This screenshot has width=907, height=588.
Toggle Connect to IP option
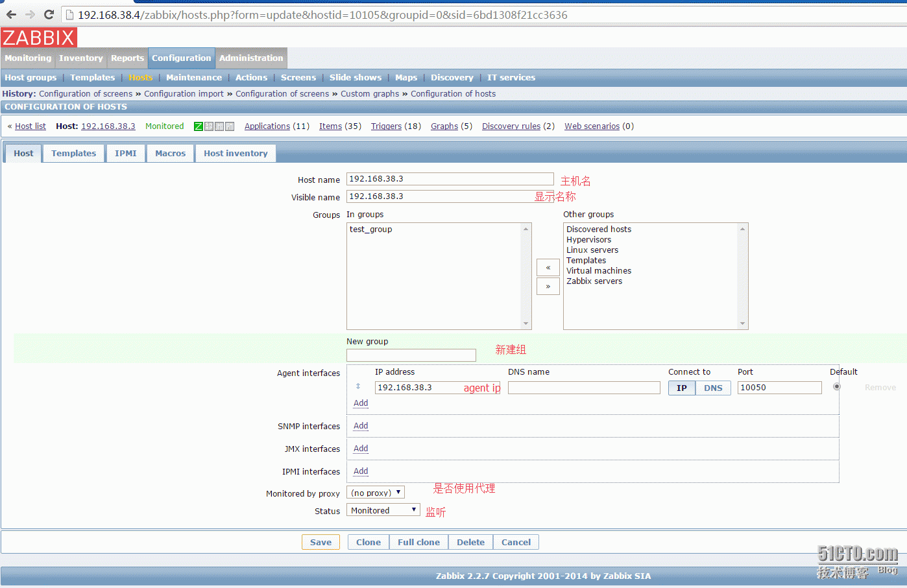click(x=682, y=388)
